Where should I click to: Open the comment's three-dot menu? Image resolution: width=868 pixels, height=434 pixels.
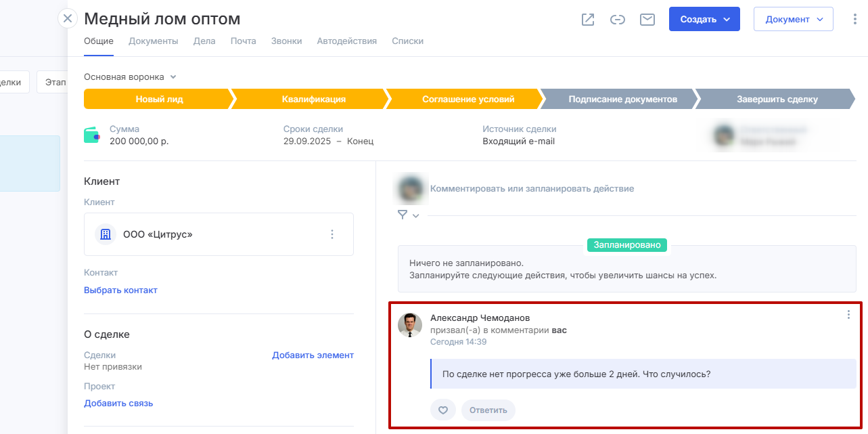coord(848,315)
